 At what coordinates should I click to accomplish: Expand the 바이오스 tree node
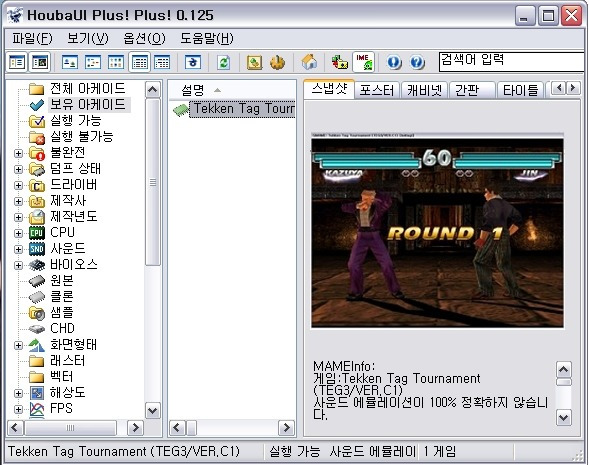(18, 265)
